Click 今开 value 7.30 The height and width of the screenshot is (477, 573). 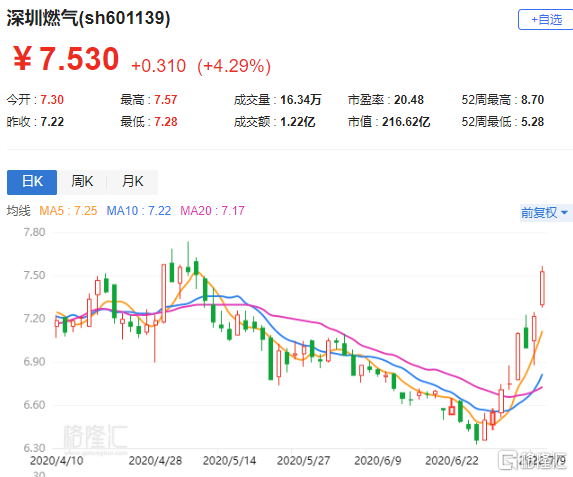pyautogui.click(x=52, y=100)
